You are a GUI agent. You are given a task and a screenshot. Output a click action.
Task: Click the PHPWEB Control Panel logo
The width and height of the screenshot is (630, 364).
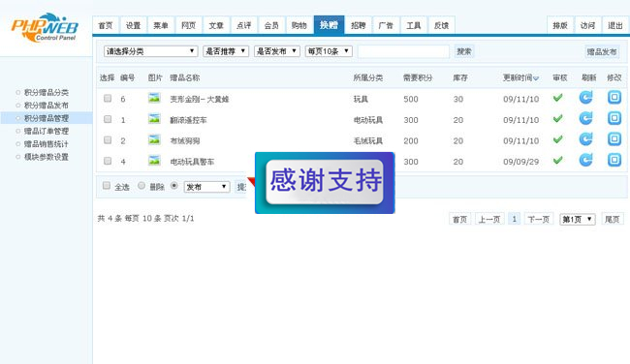(x=45, y=27)
